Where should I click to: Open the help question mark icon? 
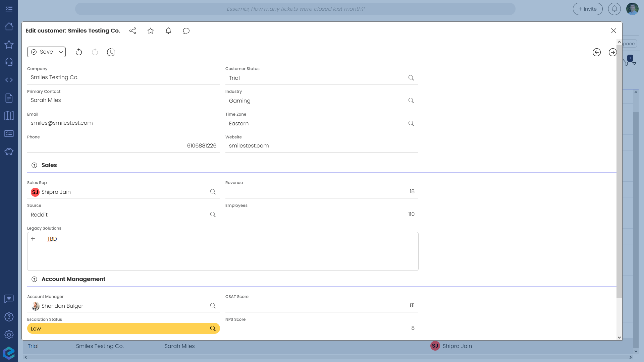pos(9,317)
